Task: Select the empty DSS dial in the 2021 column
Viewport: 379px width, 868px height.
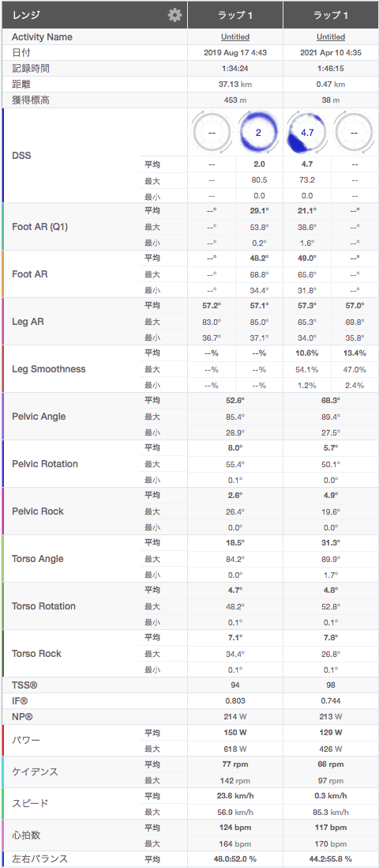Action: tap(354, 134)
